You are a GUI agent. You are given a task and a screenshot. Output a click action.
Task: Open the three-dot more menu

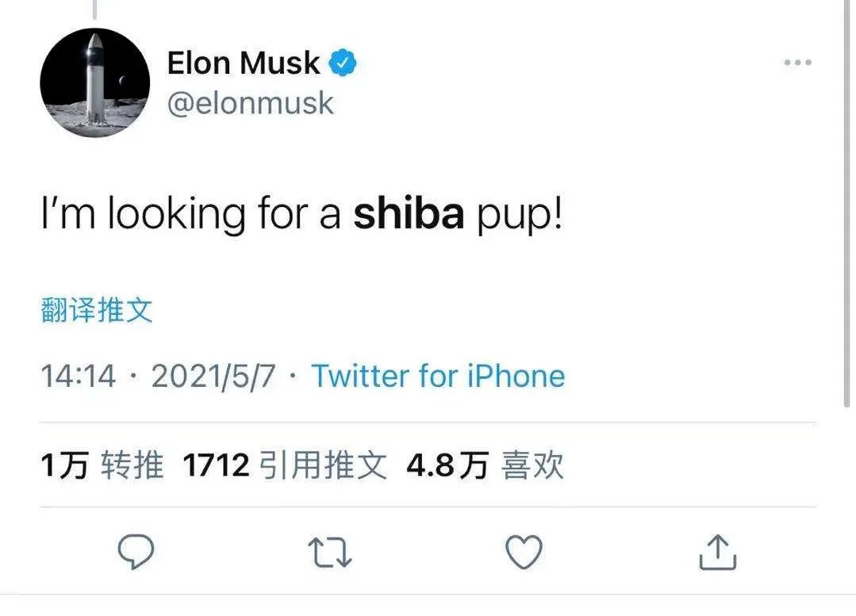(797, 62)
